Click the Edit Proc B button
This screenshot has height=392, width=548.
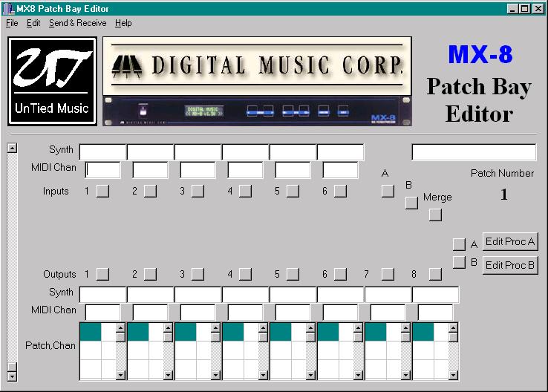pos(510,265)
